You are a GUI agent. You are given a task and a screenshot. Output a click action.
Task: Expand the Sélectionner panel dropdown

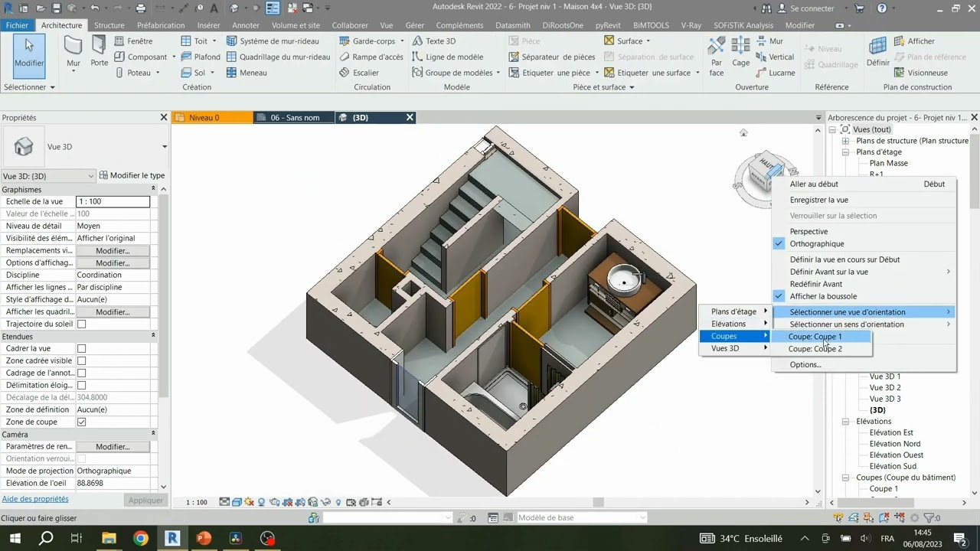pyautogui.click(x=30, y=87)
